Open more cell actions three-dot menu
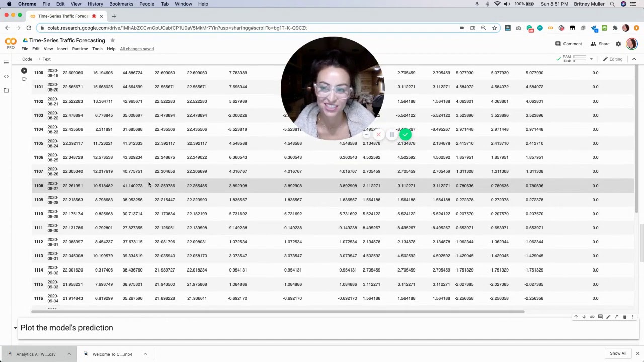Viewport: 644px width, 362px height. click(633, 317)
